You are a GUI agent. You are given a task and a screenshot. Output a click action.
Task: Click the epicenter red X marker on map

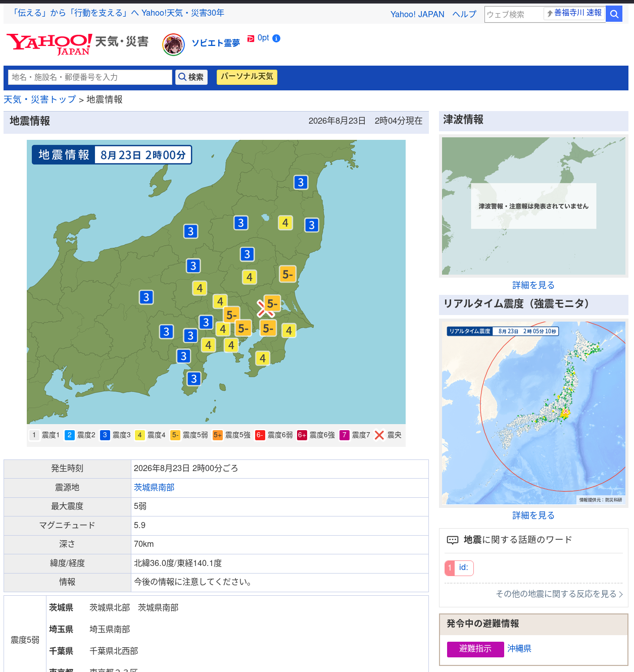pyautogui.click(x=265, y=308)
